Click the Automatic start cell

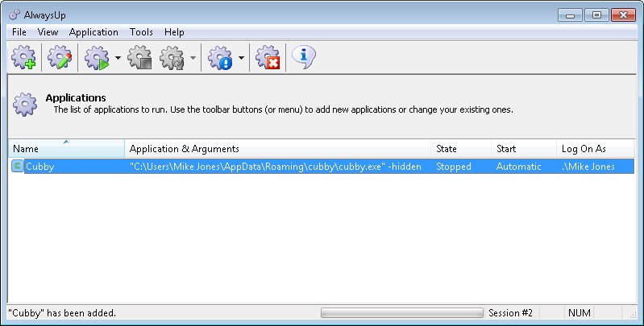click(518, 167)
